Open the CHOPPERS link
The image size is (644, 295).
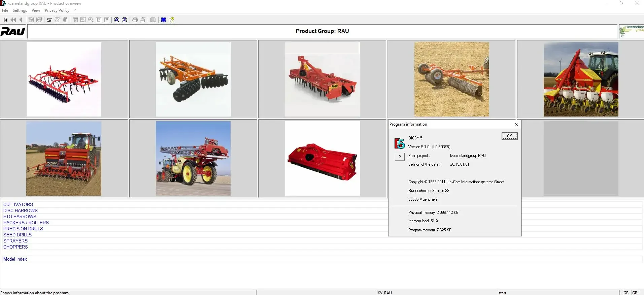click(15, 247)
